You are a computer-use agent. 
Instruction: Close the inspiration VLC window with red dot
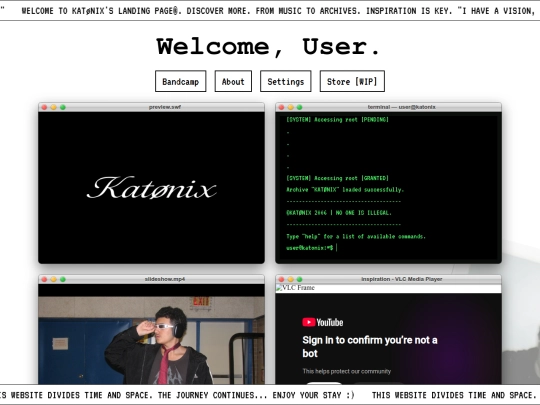pos(281,279)
